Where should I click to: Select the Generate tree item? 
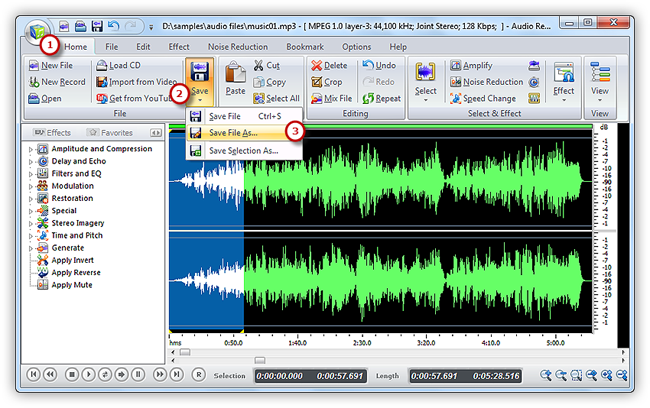click(68, 248)
